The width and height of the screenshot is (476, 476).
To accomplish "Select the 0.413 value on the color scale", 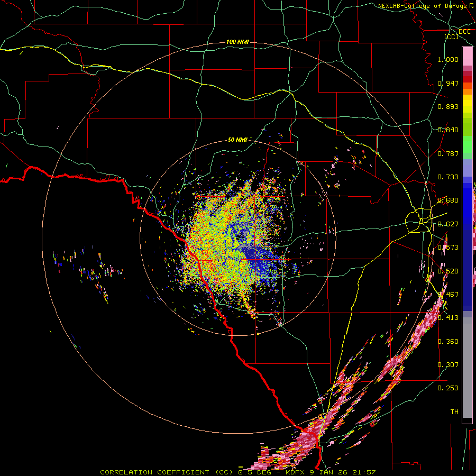I will click(x=448, y=318).
